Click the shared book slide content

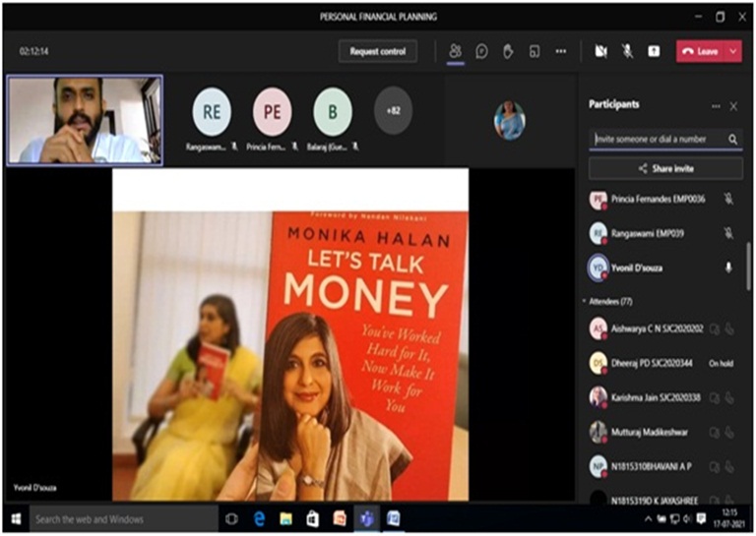(x=290, y=334)
